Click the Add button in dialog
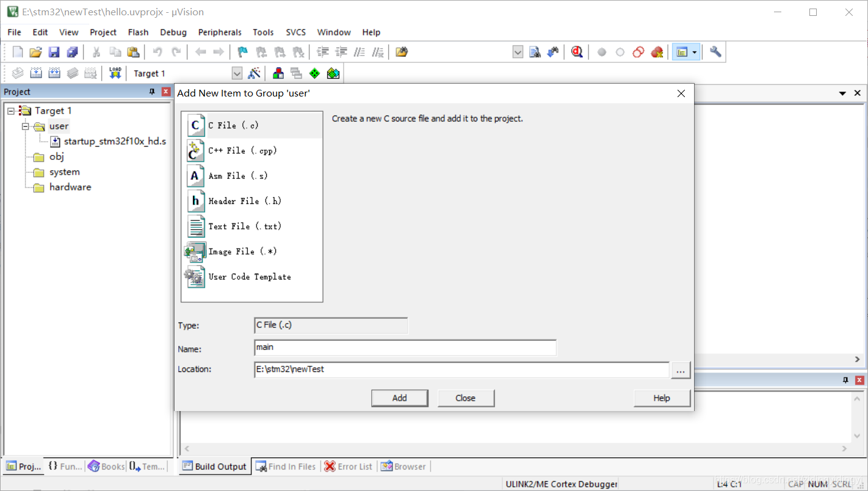Image resolution: width=868 pixels, height=491 pixels. click(x=400, y=398)
